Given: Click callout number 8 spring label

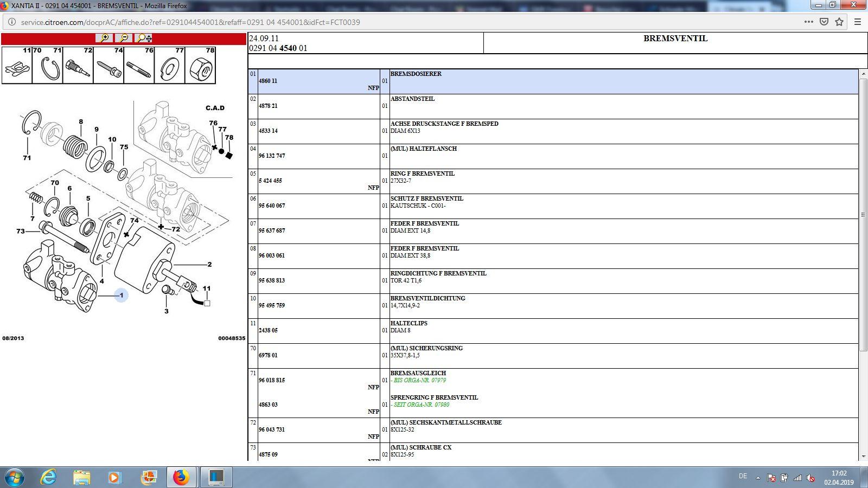Looking at the screenshot, I should (x=81, y=121).
